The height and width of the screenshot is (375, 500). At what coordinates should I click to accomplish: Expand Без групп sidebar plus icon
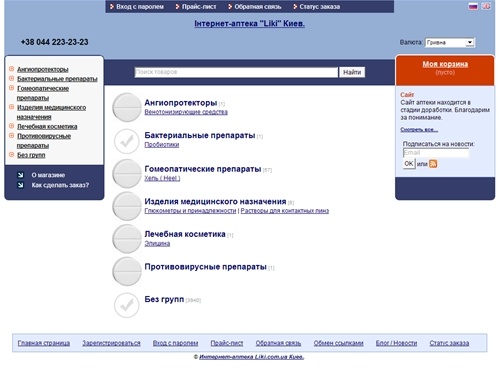tap(11, 155)
